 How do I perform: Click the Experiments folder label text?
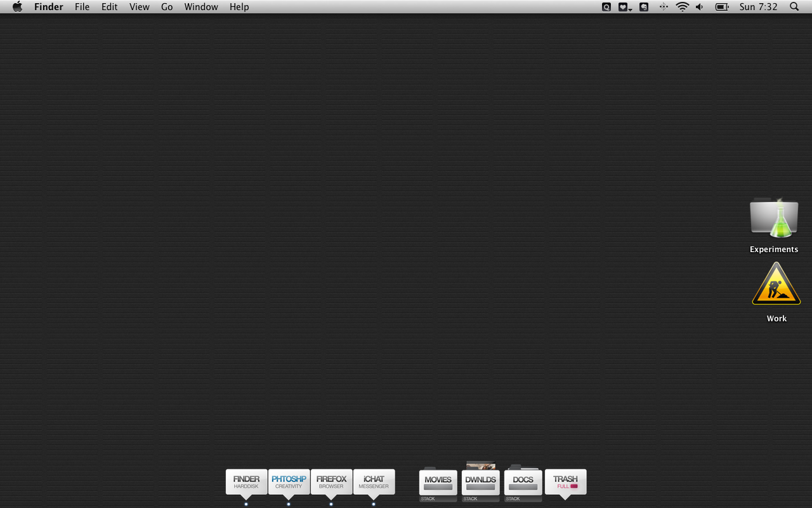click(774, 250)
